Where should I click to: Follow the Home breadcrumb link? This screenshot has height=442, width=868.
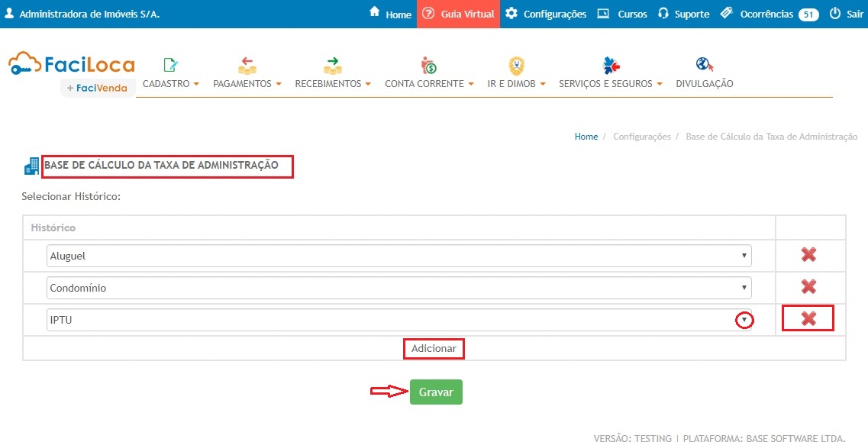(586, 137)
